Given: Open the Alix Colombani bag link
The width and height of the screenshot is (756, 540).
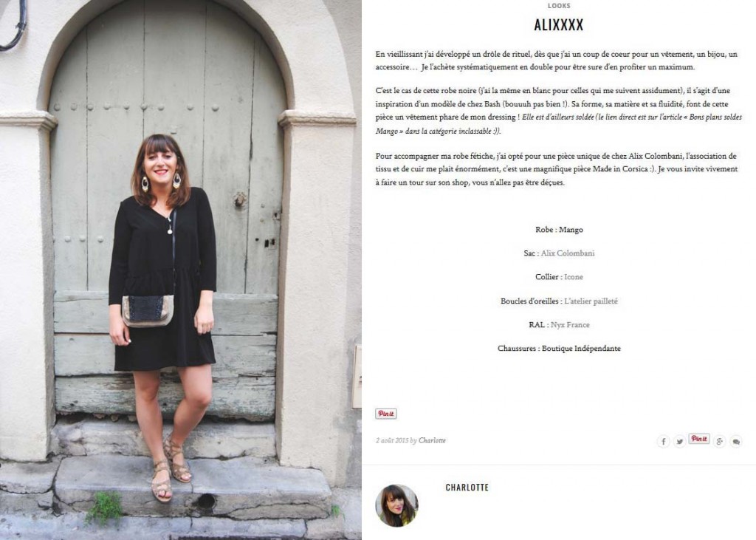Looking at the screenshot, I should coord(568,253).
